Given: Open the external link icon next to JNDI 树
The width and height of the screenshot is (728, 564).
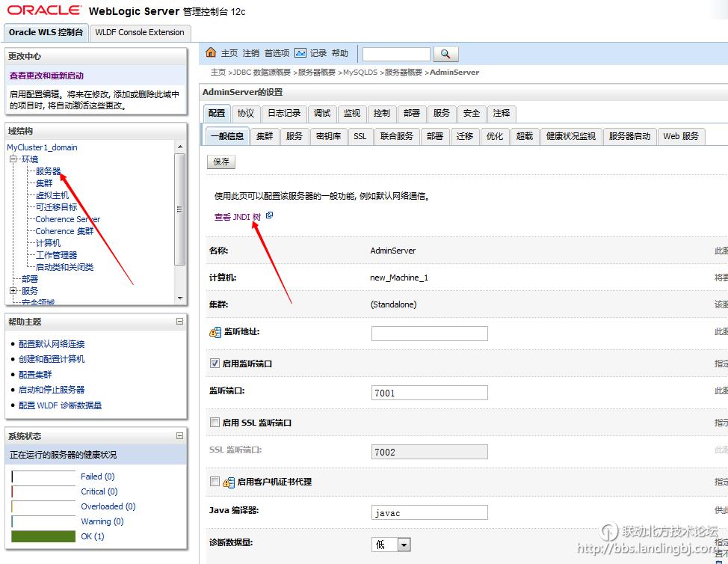Looking at the screenshot, I should tap(270, 214).
